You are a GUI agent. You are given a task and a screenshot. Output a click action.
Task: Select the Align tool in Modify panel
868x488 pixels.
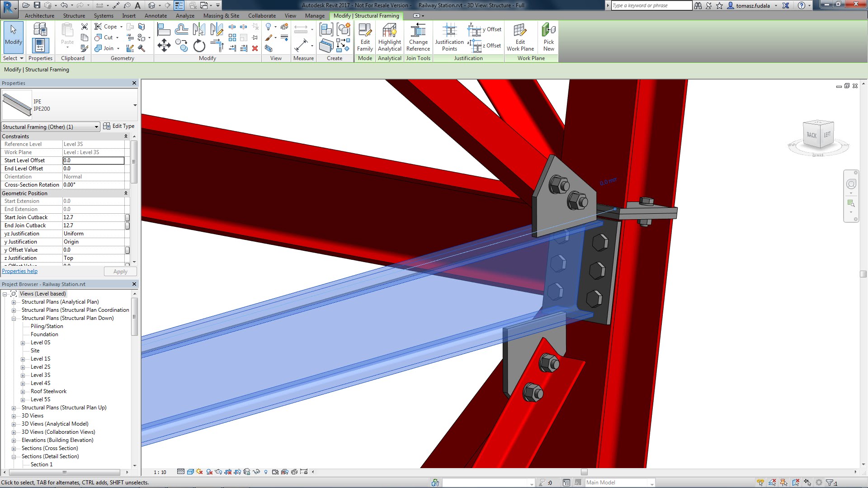click(x=164, y=28)
